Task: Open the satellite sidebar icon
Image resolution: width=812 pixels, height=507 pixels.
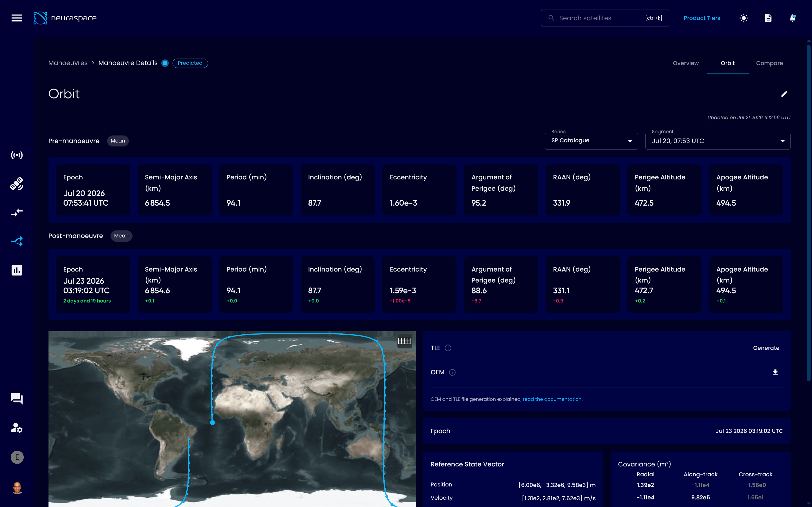Action: click(x=17, y=184)
